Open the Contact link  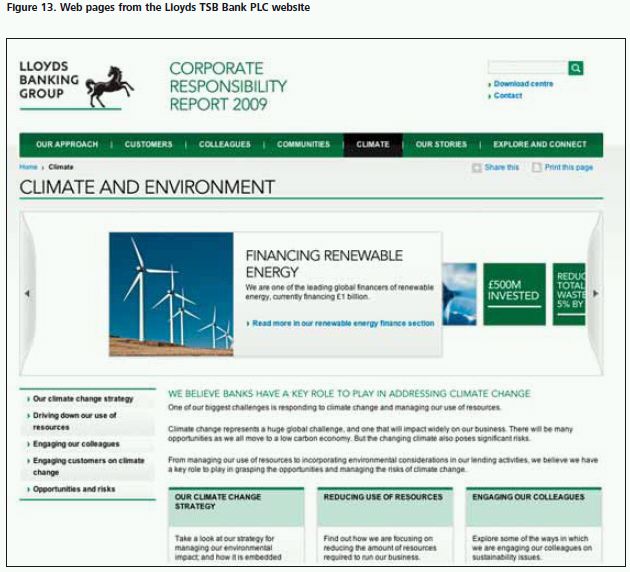click(x=508, y=96)
